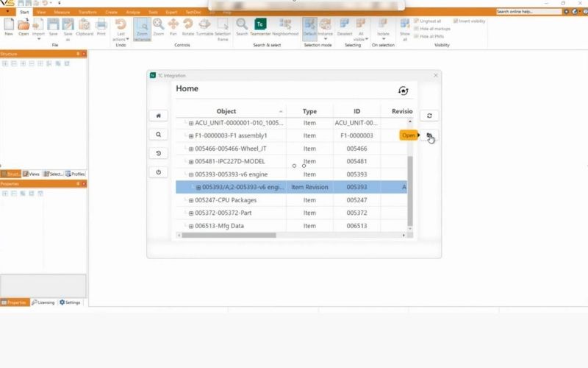Click the Search icon in ribbon

pos(242,25)
